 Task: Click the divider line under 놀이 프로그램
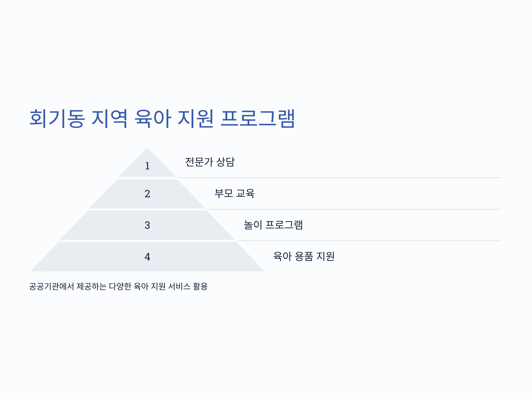coord(369,241)
